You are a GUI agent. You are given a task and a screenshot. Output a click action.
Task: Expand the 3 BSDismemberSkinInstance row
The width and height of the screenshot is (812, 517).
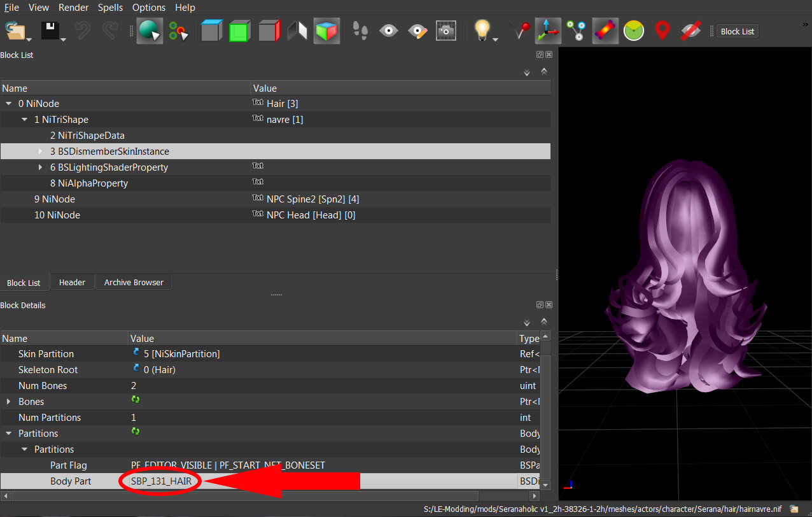click(x=41, y=152)
